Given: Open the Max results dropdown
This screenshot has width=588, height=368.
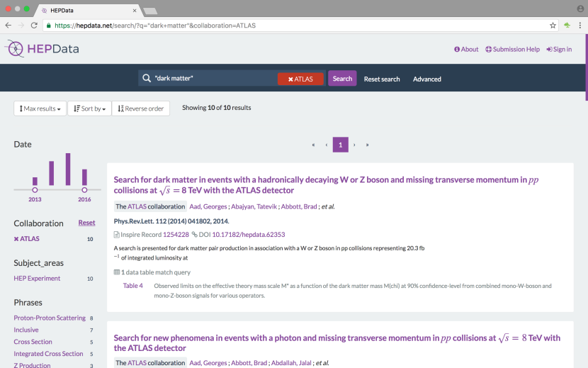Looking at the screenshot, I should (40, 108).
